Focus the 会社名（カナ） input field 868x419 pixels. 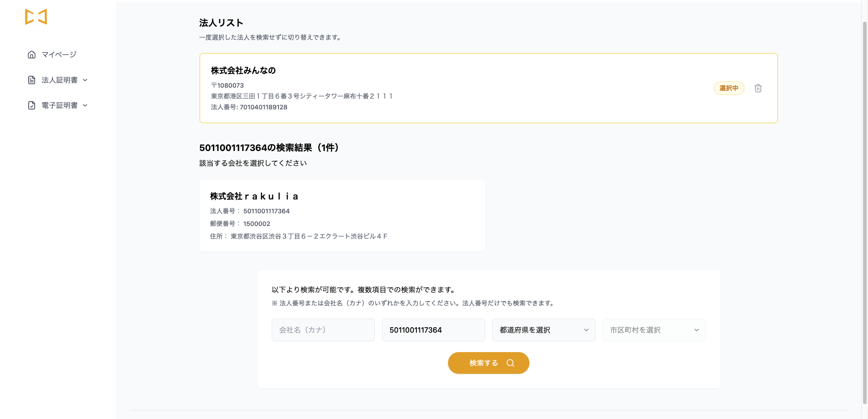(x=323, y=330)
